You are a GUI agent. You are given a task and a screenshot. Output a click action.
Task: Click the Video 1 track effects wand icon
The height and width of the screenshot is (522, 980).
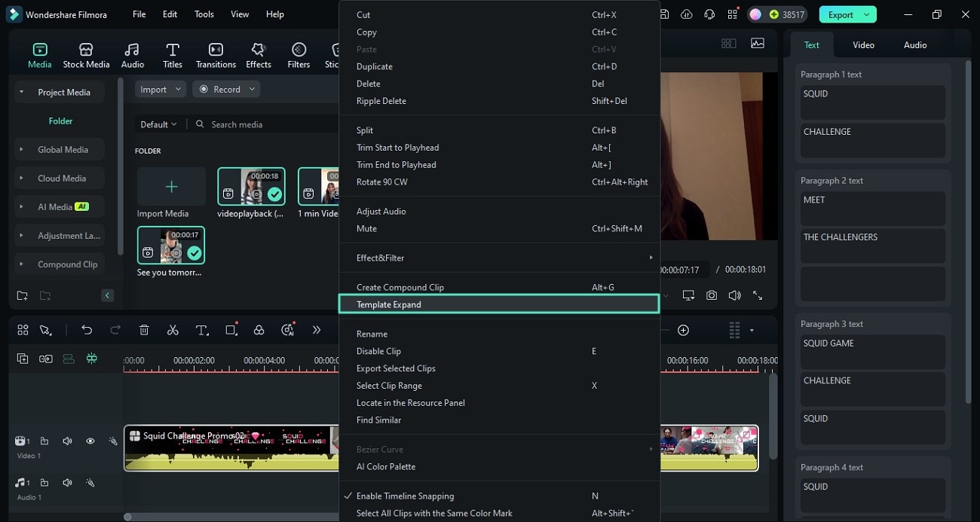pyautogui.click(x=113, y=441)
